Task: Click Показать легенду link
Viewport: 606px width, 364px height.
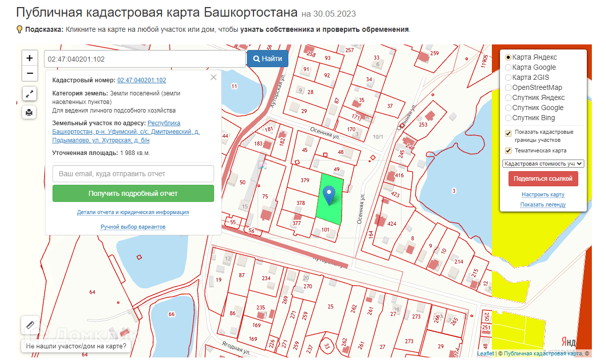Action: (543, 204)
